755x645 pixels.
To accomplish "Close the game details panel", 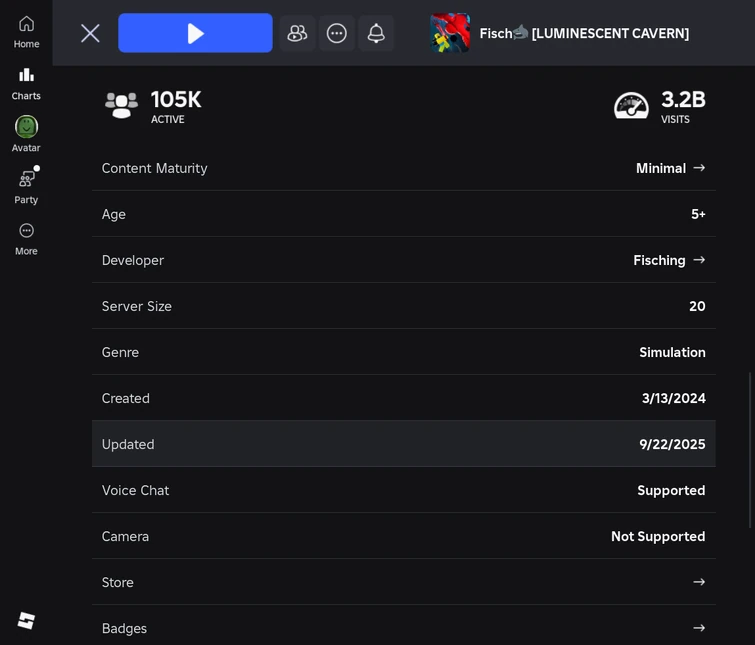I will (90, 33).
